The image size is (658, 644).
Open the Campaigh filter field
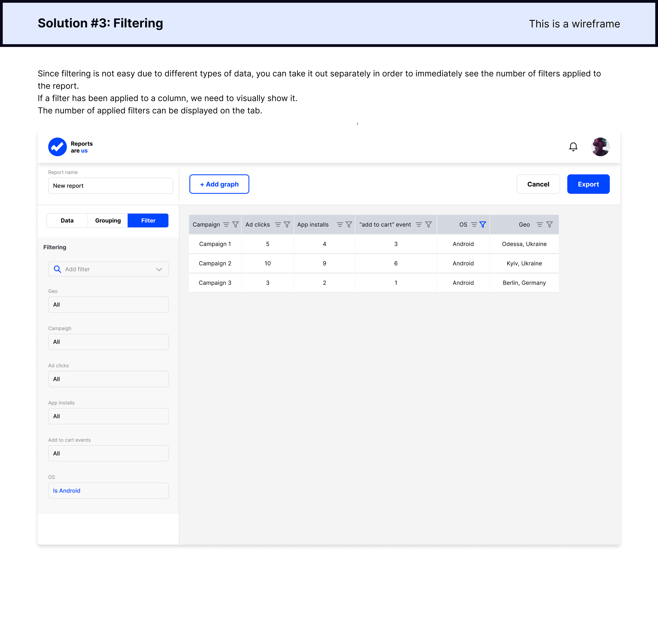pyautogui.click(x=108, y=342)
